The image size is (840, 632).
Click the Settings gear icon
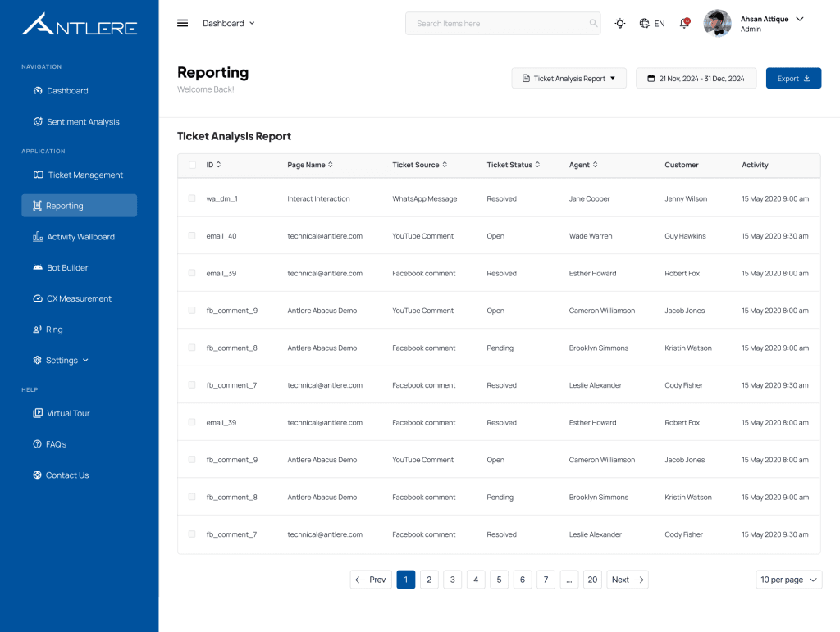pos(37,360)
